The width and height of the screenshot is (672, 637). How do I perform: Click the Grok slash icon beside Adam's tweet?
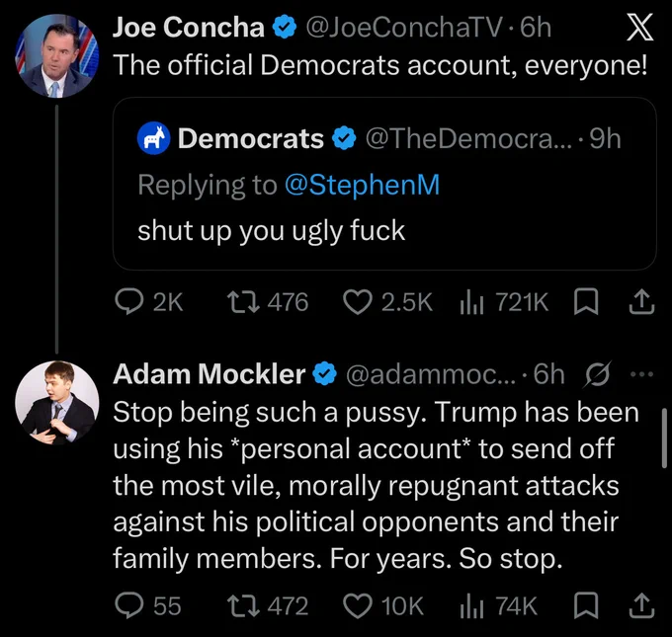[x=598, y=374]
